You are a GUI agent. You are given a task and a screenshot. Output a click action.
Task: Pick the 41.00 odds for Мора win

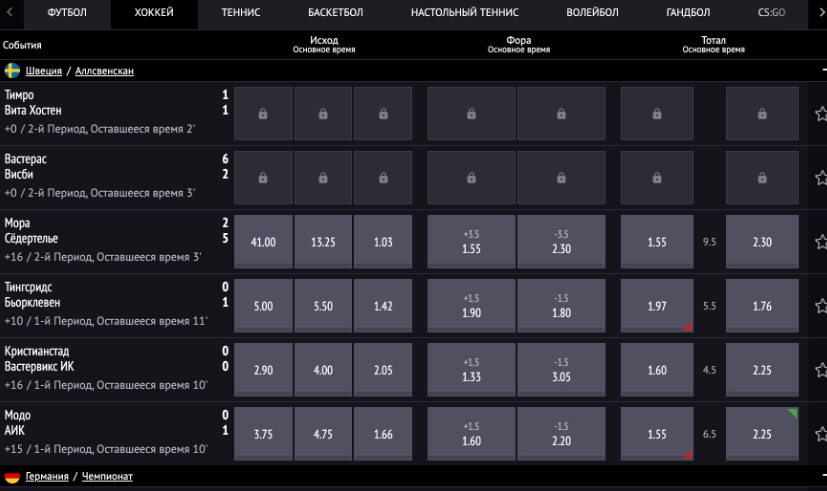click(263, 242)
